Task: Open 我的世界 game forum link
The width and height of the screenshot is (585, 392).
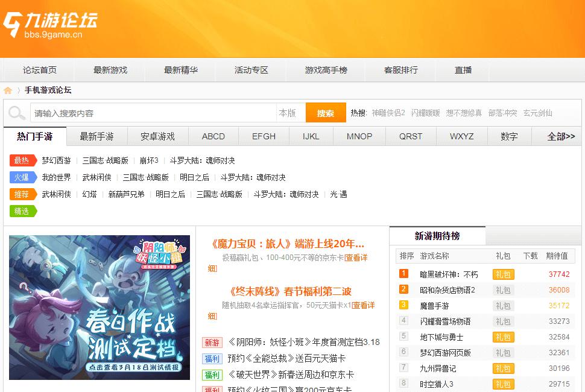Action: point(56,177)
